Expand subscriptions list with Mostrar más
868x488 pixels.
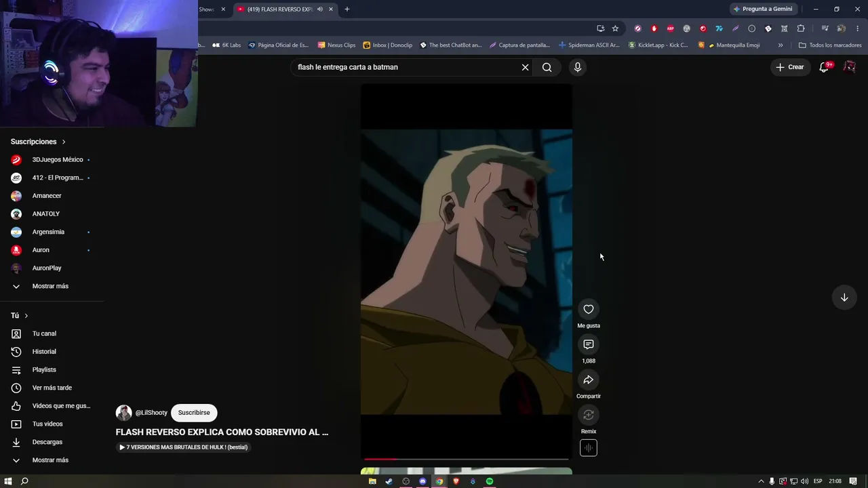[52, 286]
